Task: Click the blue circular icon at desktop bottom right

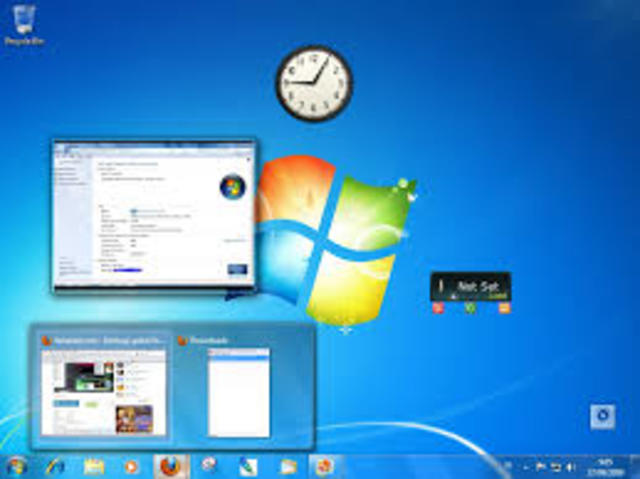Action: coord(602,417)
